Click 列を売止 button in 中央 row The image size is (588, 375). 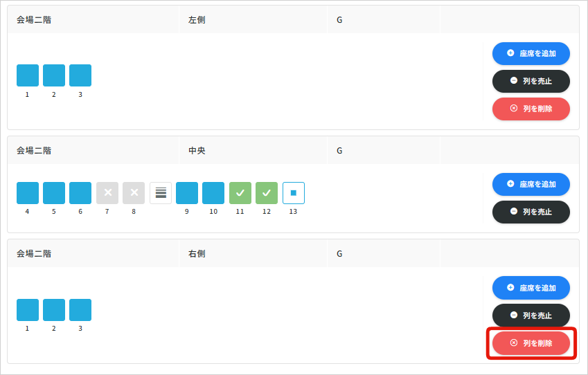click(531, 212)
